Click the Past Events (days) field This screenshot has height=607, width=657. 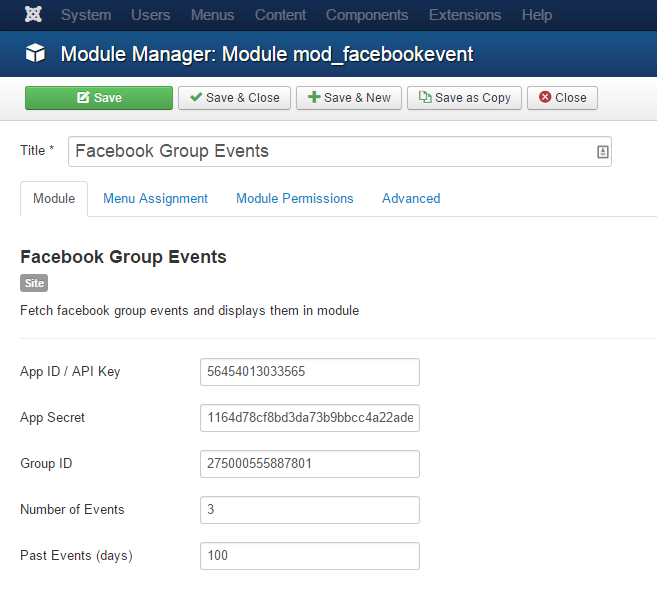point(310,556)
